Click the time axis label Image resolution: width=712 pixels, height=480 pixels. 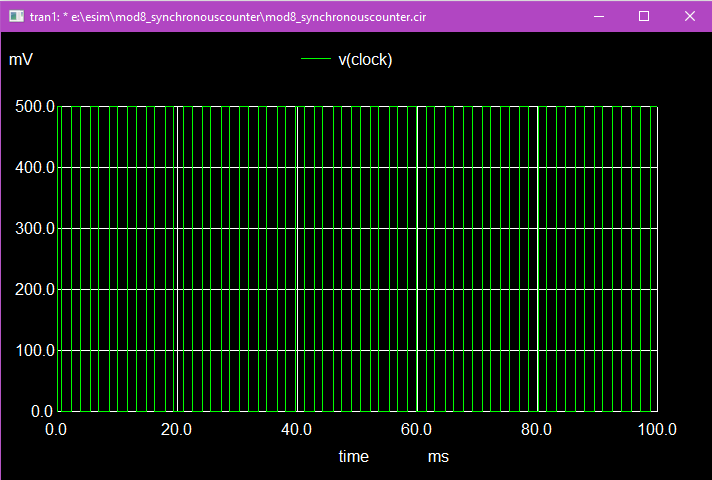(x=354, y=456)
